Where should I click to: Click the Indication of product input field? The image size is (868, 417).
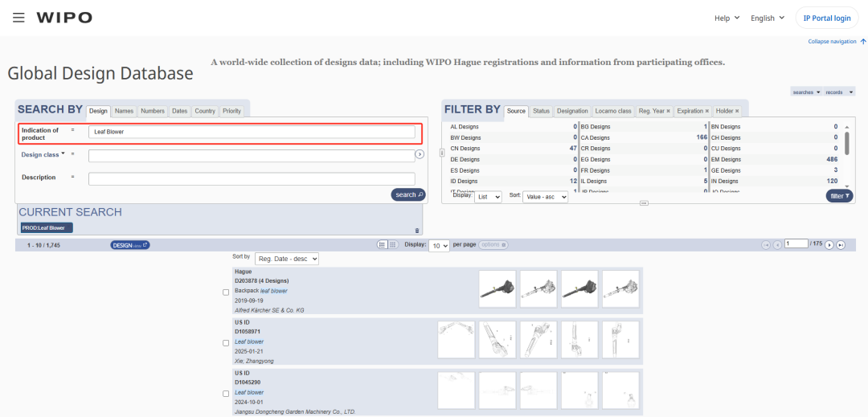[x=252, y=133]
